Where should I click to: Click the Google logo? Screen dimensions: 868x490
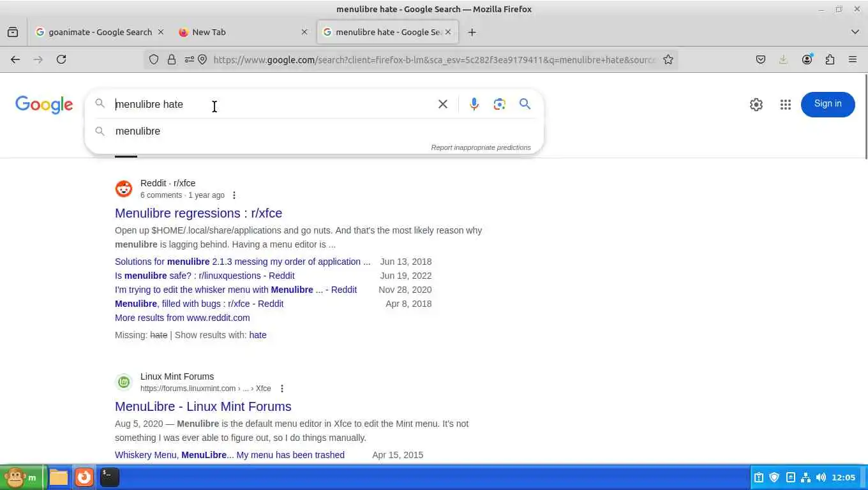44,105
